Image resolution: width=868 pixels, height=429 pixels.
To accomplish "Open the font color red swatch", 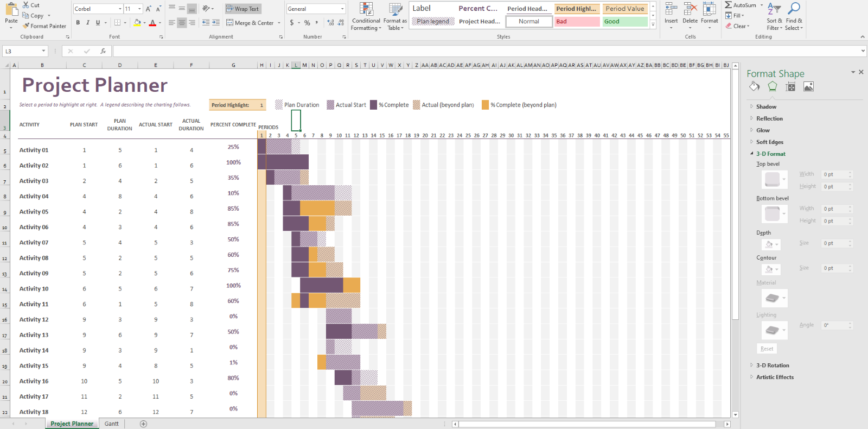I will coord(152,23).
